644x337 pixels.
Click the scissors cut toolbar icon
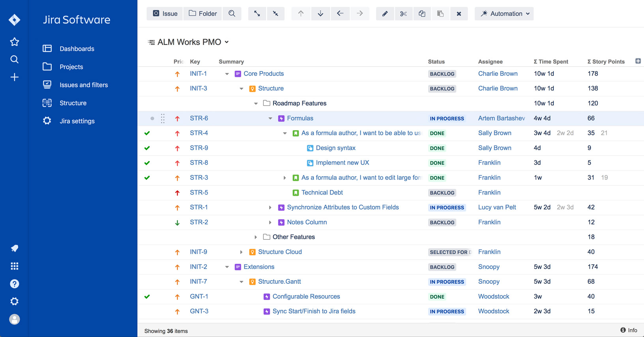[x=403, y=13]
